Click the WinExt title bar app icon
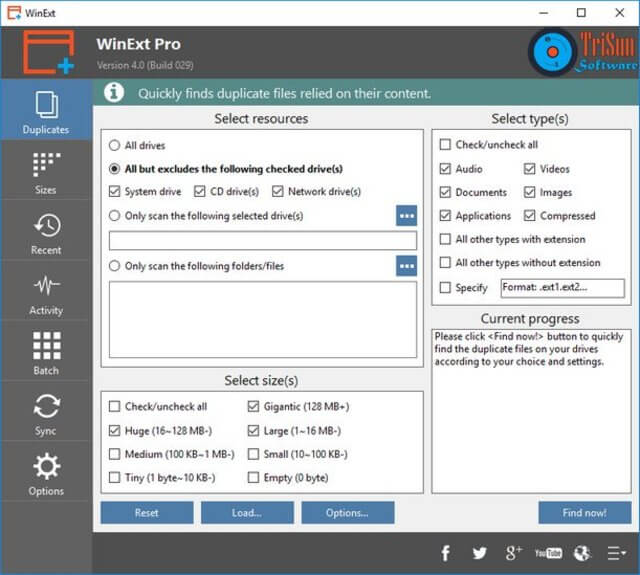 coord(14,13)
